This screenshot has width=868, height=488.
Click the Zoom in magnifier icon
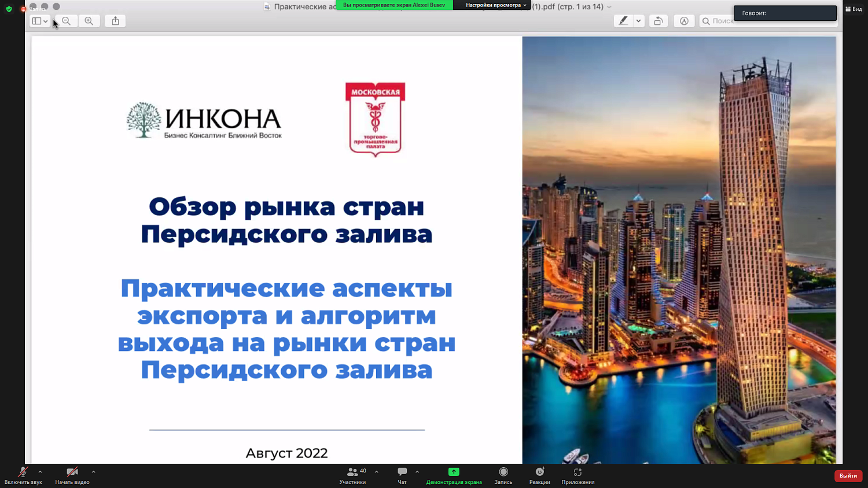[89, 21]
